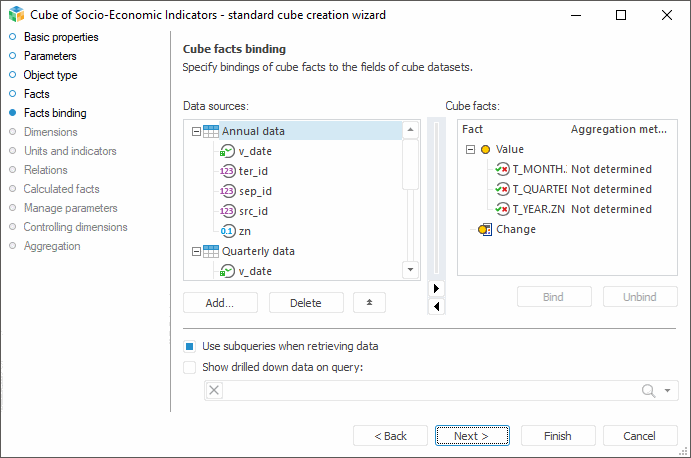Go to the Basic properties wizard step
Viewport: 691px width, 458px height.
pos(61,37)
